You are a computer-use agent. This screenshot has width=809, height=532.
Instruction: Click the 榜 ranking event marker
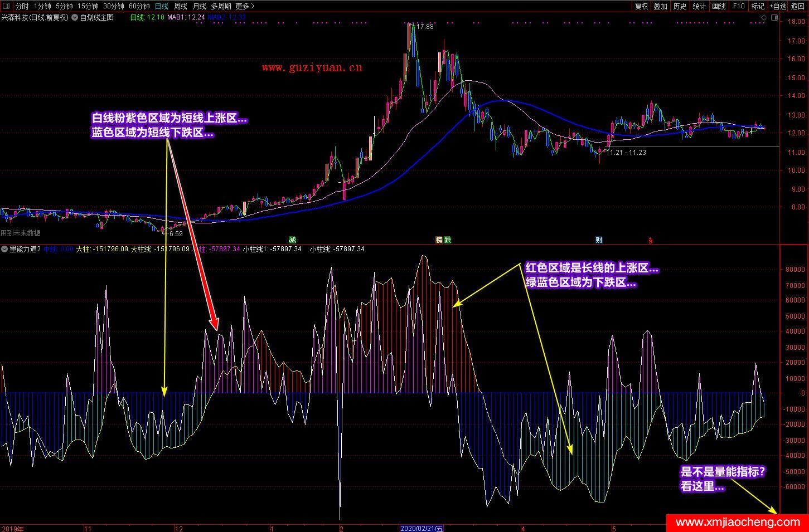coord(439,240)
